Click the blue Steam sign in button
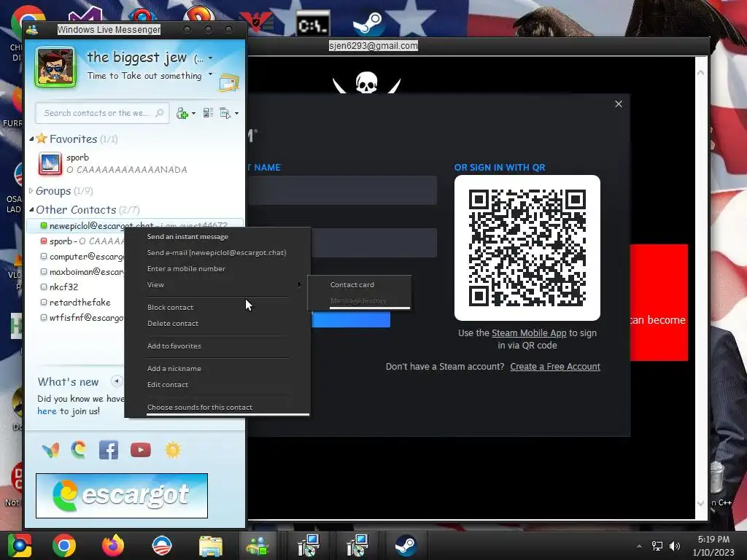The height and width of the screenshot is (560, 747). (351, 319)
